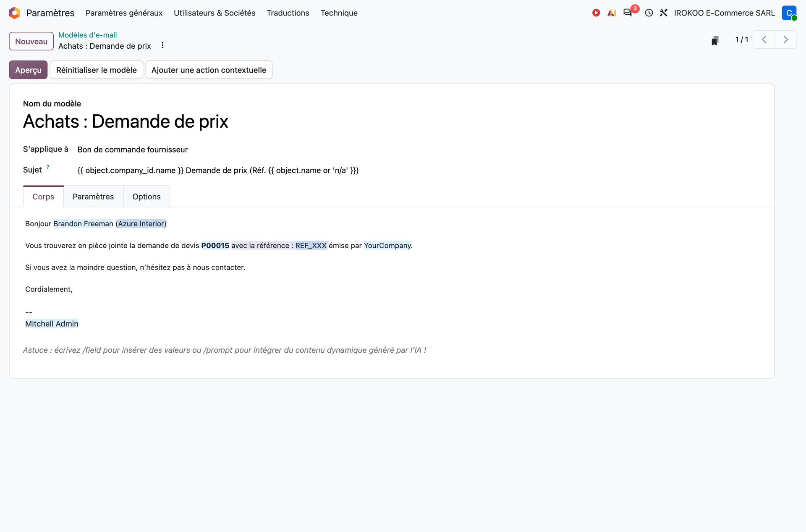Click Ajouter une action contextuelle
This screenshot has height=532, width=806.
pos(209,70)
